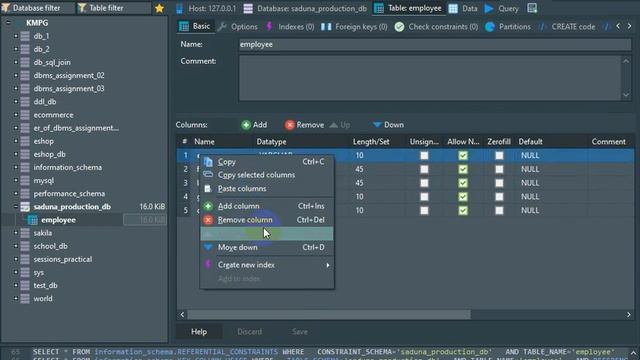Viewport: 640px width, 360px height.
Task: Click the ddl_db database icon
Action: (x=25, y=102)
